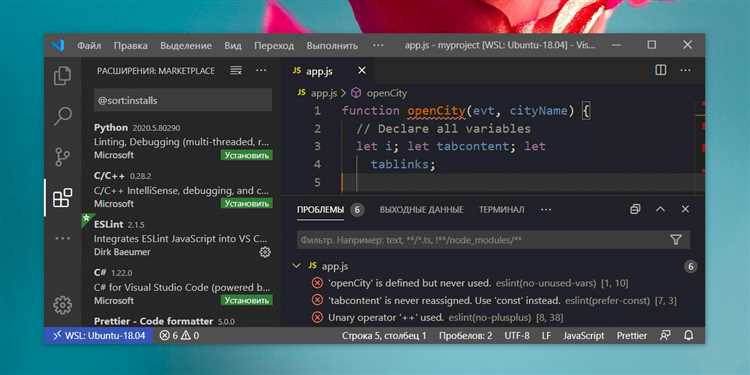
Task: Open the Search view in activity bar
Action: tap(63, 116)
